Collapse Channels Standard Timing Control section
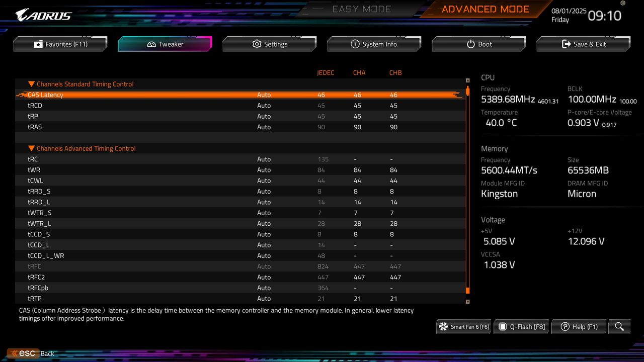This screenshot has height=362, width=644. point(81,84)
